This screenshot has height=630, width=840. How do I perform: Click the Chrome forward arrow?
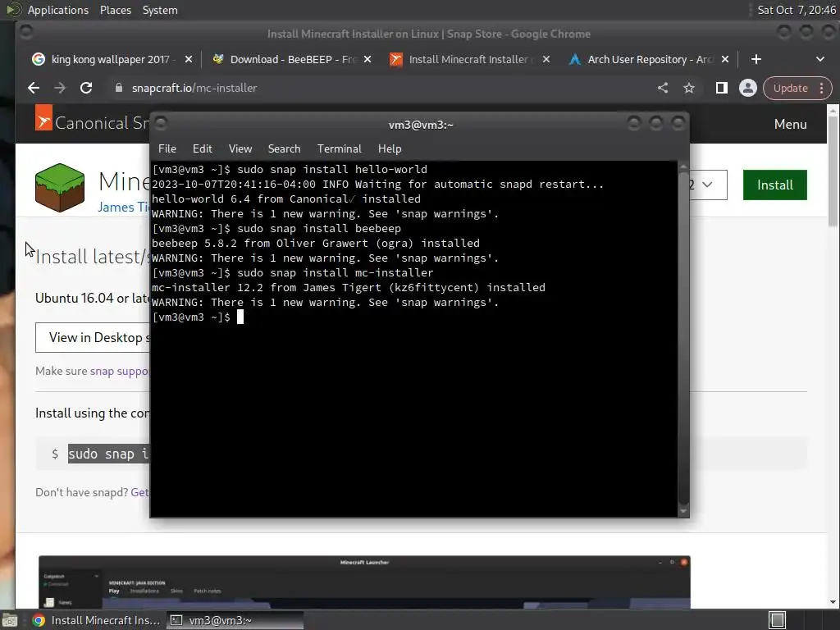tap(60, 88)
